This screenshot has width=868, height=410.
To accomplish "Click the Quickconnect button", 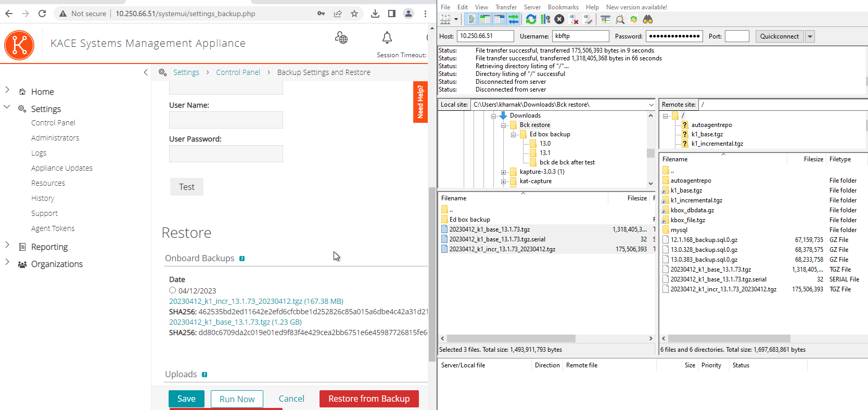I will tap(780, 36).
